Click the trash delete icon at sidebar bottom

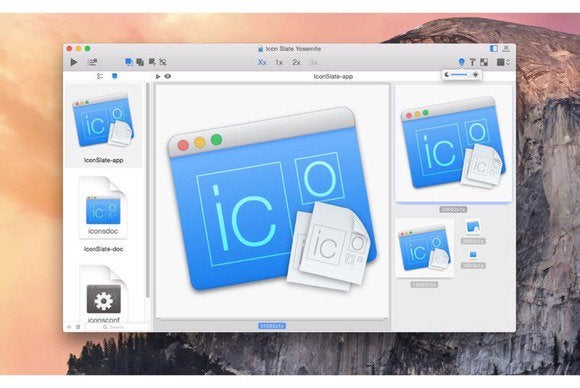click(x=78, y=327)
